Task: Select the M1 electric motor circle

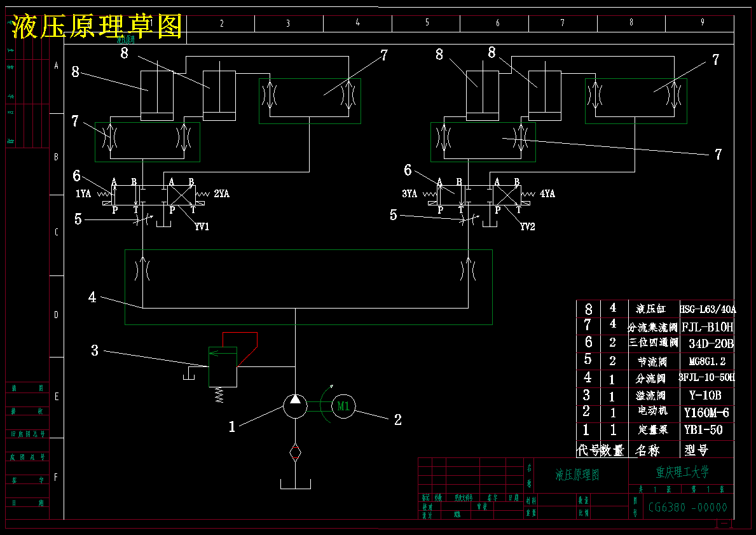Action: [x=343, y=406]
